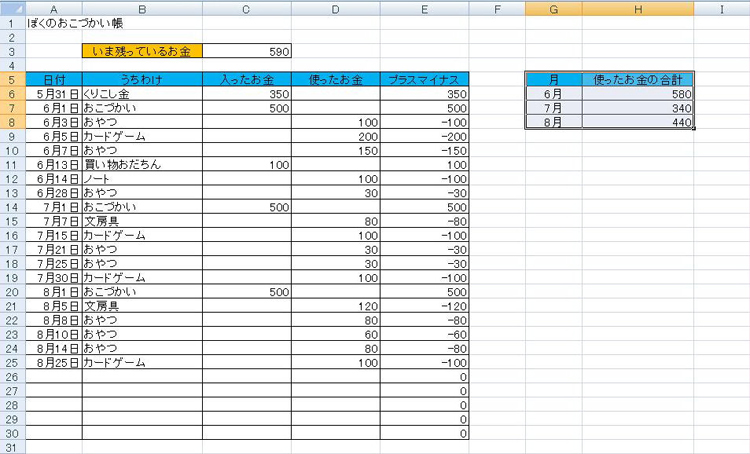
Task: Click the column F header
Action: 497,8
